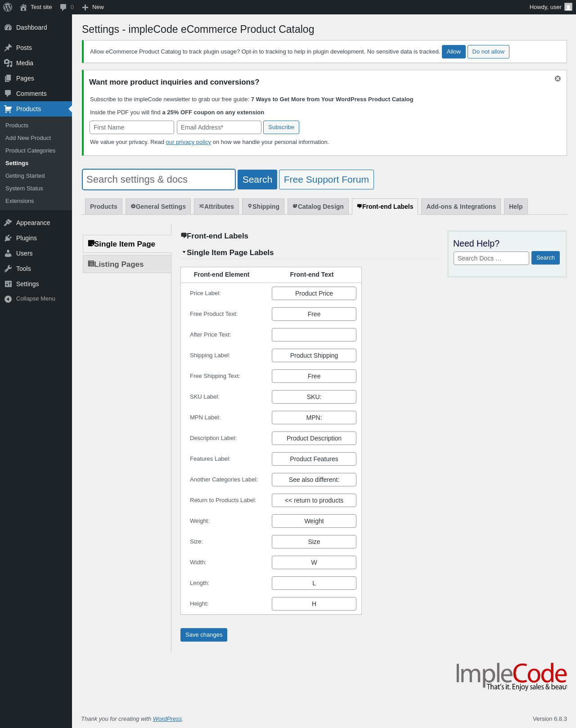Click Posts pin icon
Viewport: 576px width, 728px height.
(x=8, y=48)
